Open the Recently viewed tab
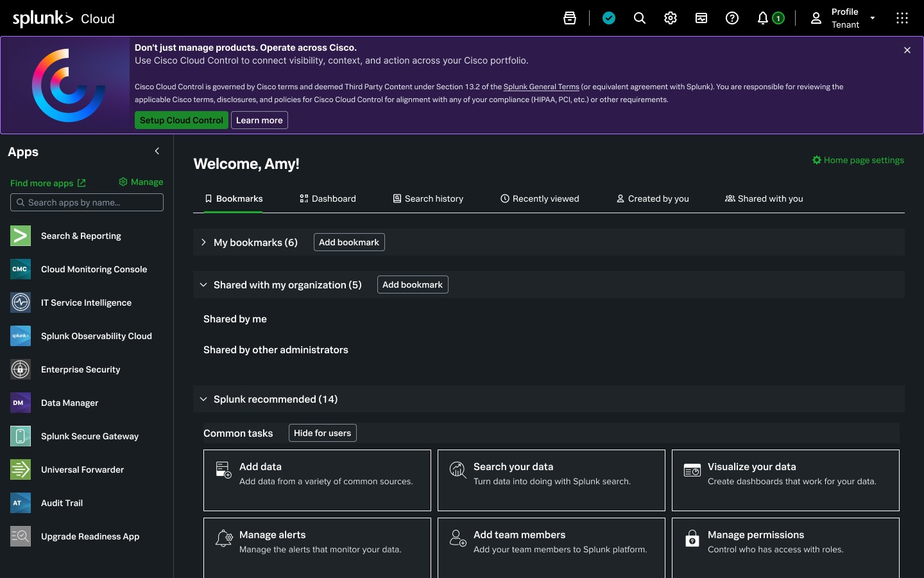Screen dimensions: 924x578 [x=540, y=198]
